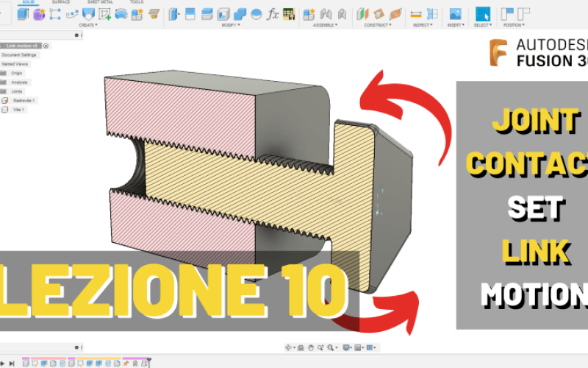This screenshot has height=368, width=588.
Task: Click the timeline end marker
Action: (x=149, y=362)
